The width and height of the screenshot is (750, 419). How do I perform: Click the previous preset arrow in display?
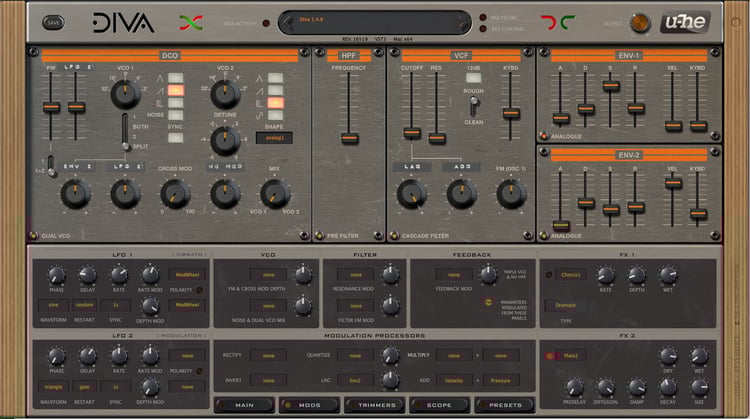[287, 22]
